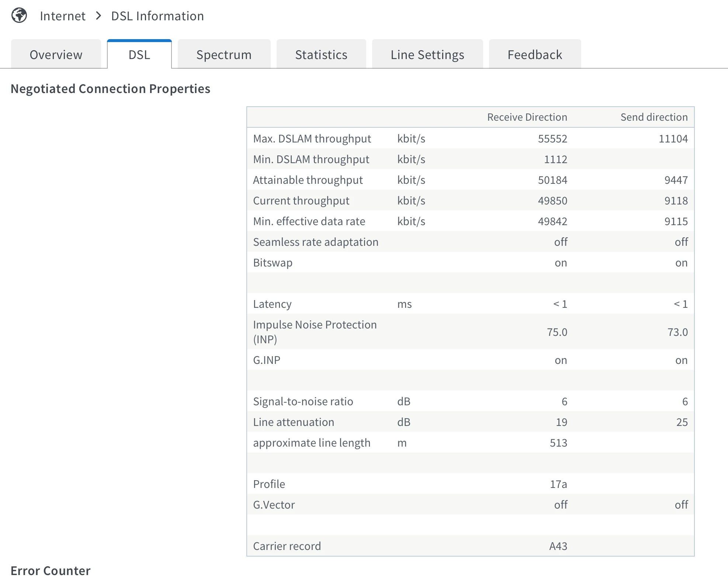Go to the Line Settings tab
This screenshot has width=728, height=578.
click(427, 55)
